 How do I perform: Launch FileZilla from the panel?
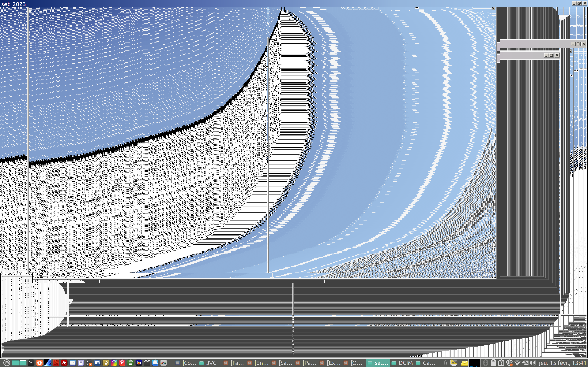[x=64, y=363]
